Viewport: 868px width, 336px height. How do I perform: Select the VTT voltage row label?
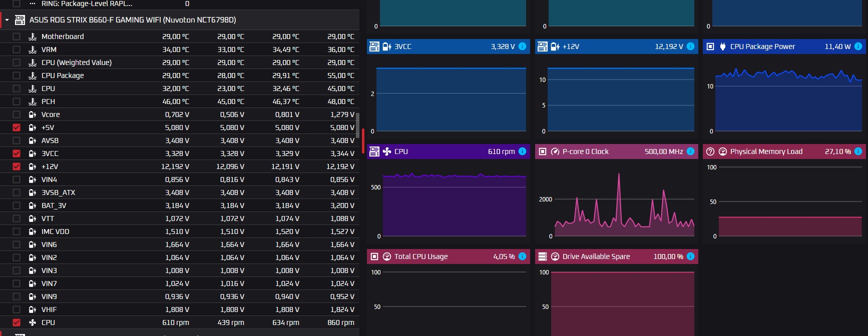(48, 218)
